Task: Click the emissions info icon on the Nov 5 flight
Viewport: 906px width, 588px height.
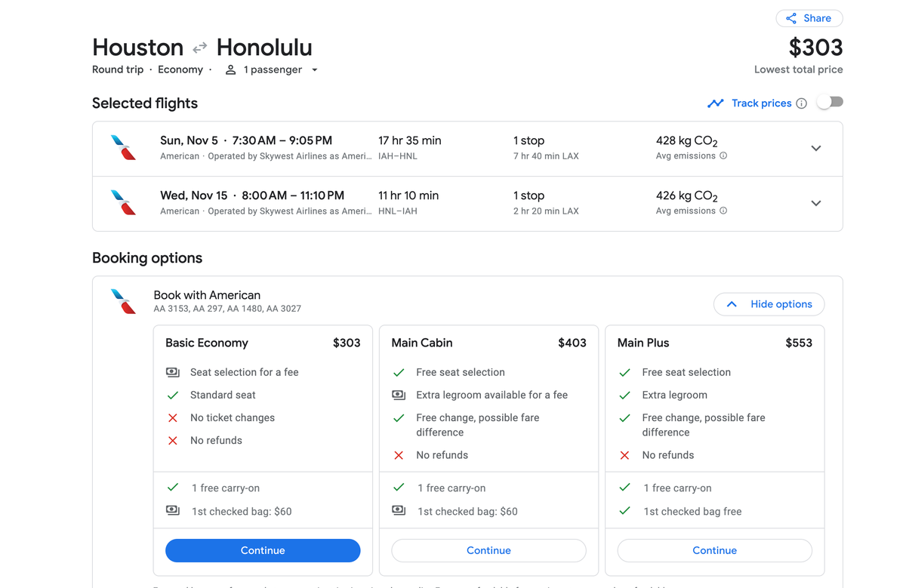Action: click(x=723, y=155)
